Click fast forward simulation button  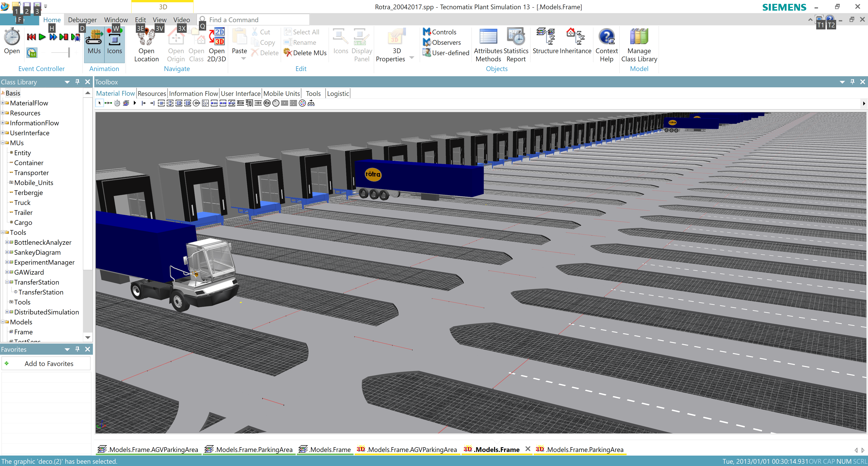pos(53,37)
